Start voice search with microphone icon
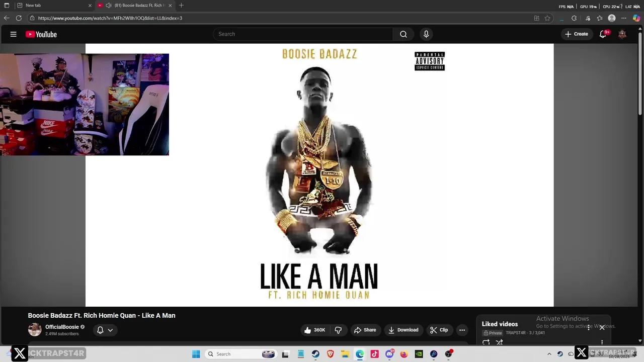644x362 pixels. (426, 34)
